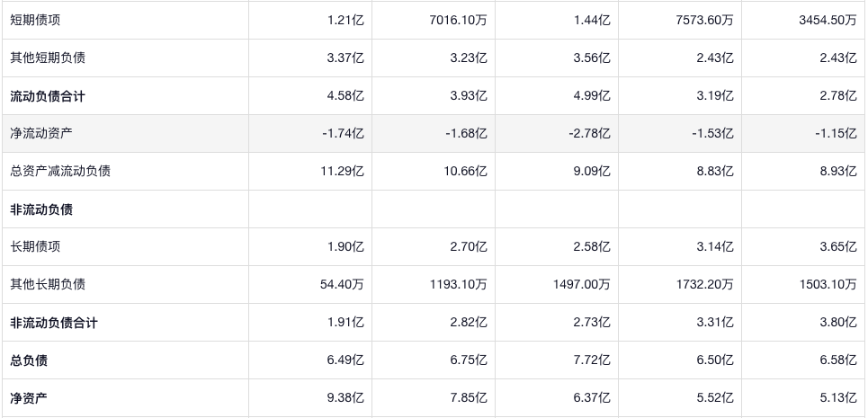Select the 3454.50万 cell
This screenshot has width=868, height=418.
[x=828, y=20]
